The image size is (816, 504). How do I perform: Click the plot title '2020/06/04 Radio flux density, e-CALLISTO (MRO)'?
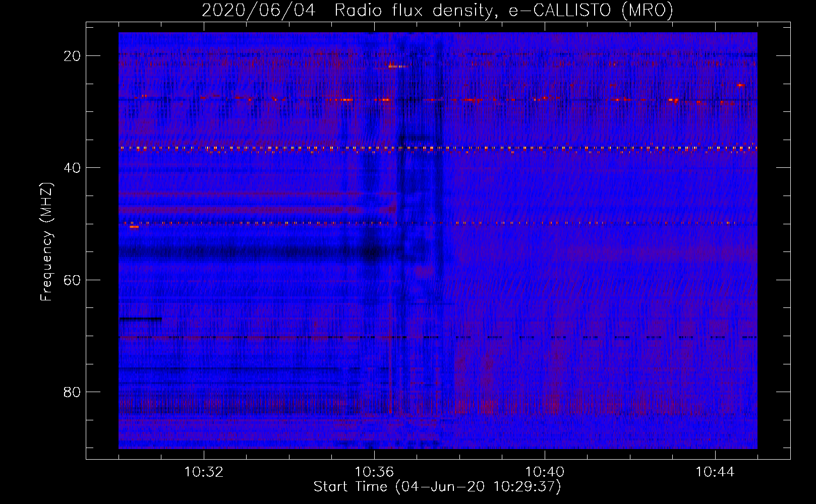(x=437, y=10)
